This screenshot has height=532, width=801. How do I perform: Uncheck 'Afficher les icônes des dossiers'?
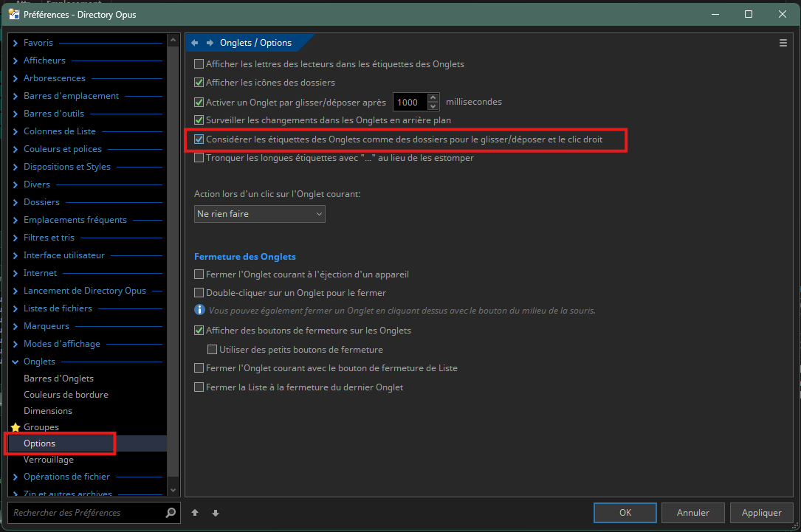(199, 83)
